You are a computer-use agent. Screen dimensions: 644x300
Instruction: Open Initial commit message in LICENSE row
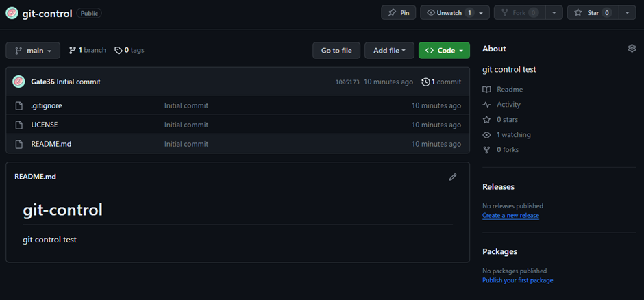click(x=186, y=125)
